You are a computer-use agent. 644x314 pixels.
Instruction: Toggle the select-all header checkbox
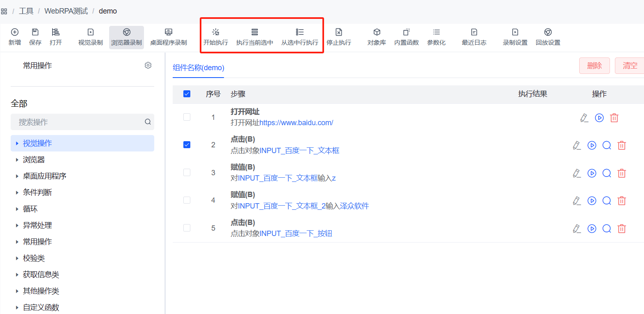(187, 94)
